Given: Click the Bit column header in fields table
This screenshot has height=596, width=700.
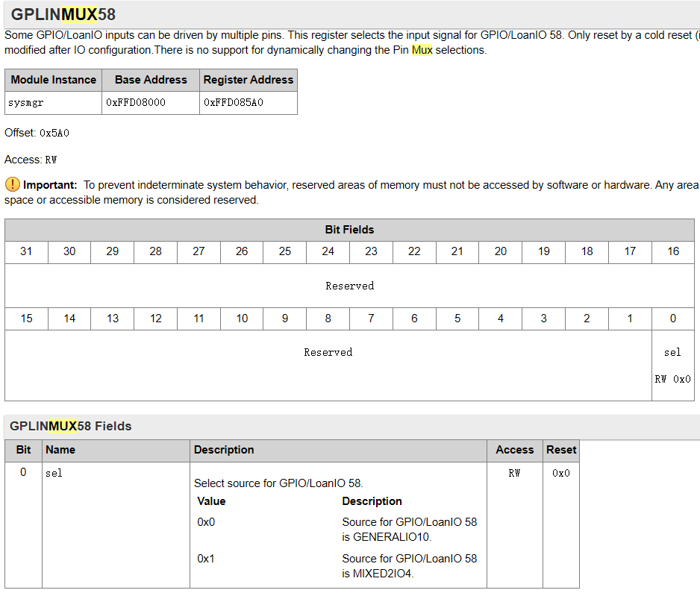Looking at the screenshot, I should (23, 450).
